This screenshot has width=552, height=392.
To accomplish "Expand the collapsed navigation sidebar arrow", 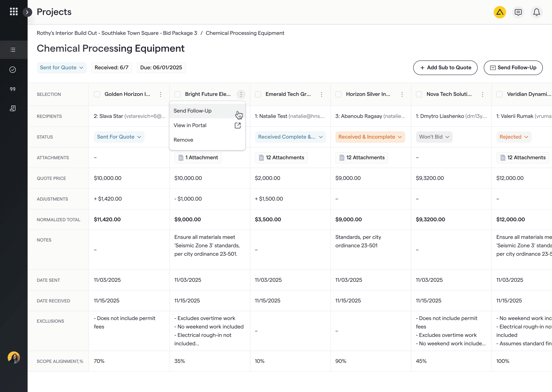I will pyautogui.click(x=28, y=12).
